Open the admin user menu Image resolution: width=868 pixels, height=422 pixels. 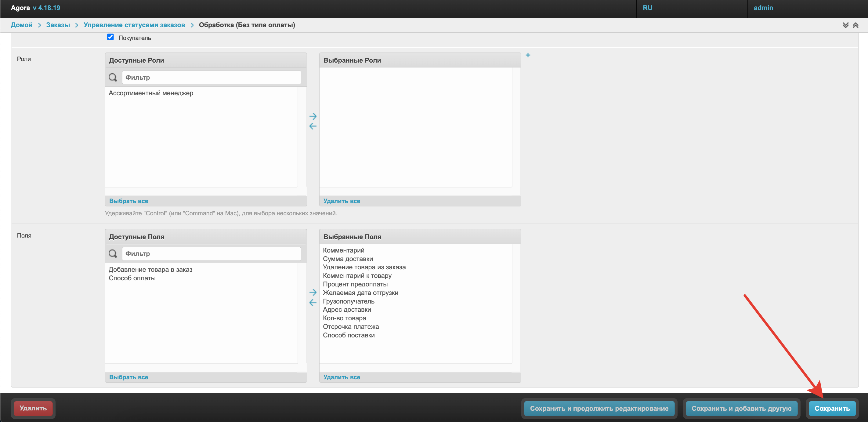coord(763,8)
